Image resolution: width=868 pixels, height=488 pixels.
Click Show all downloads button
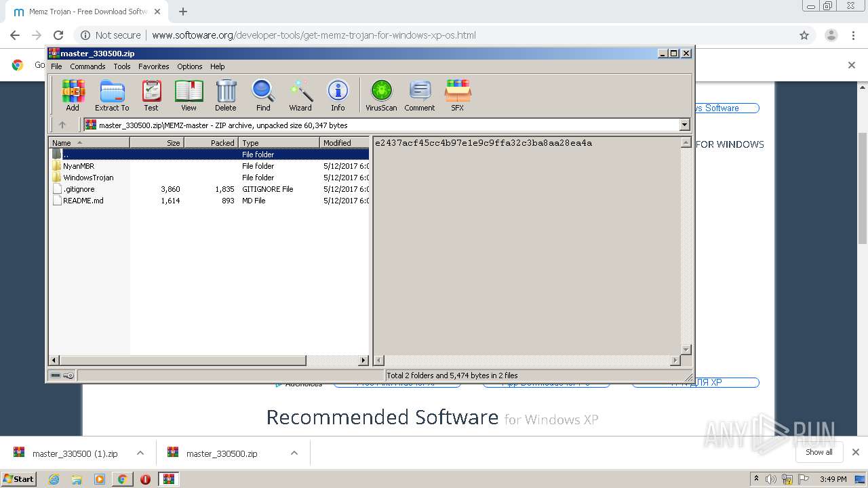tap(819, 452)
